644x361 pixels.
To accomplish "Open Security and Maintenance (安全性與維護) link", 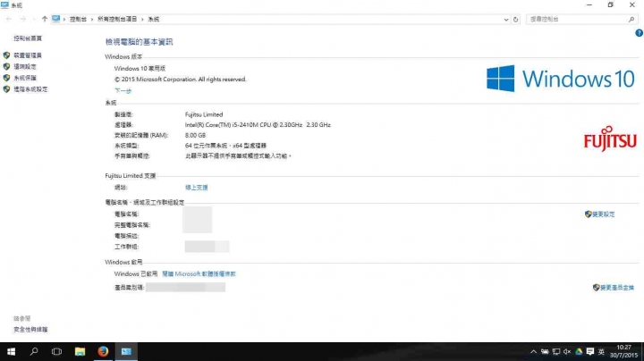I will tap(30, 330).
